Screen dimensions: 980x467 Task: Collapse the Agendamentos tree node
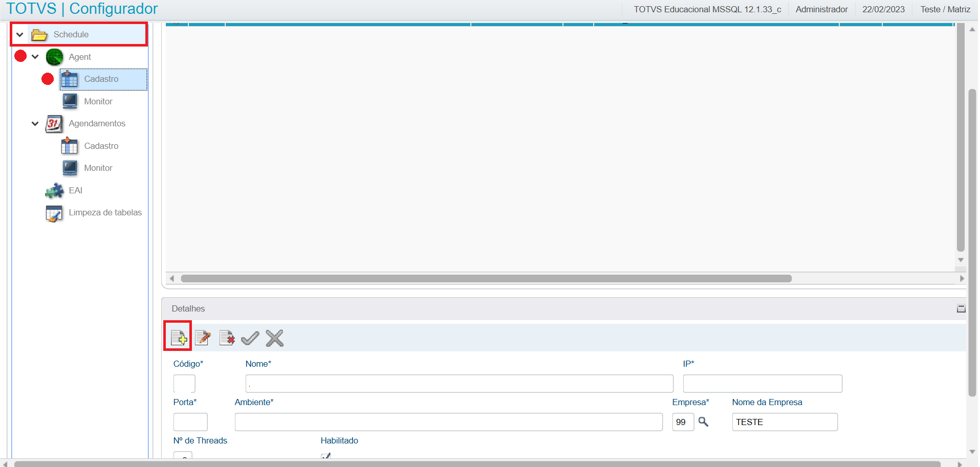35,124
